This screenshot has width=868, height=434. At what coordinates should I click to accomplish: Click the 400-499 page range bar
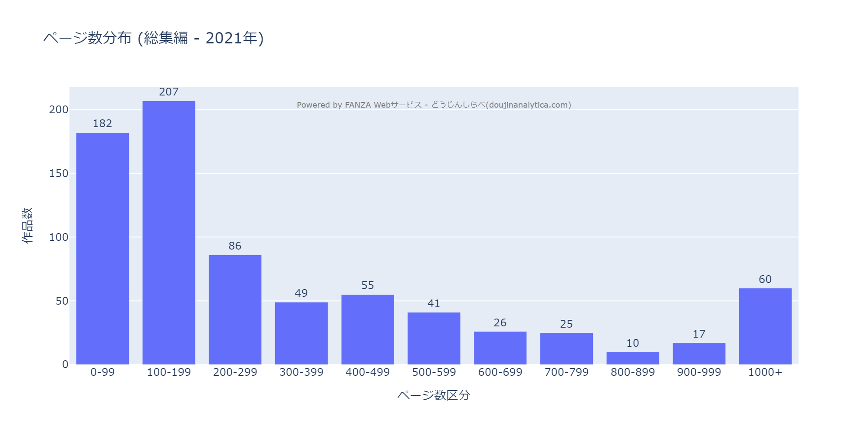(x=368, y=329)
